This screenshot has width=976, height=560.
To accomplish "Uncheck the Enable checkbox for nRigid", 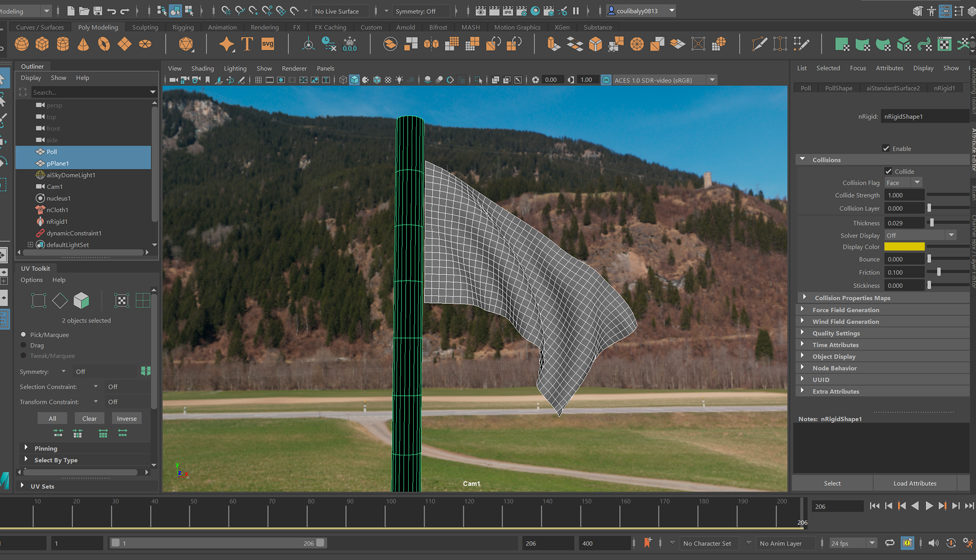I will 886,148.
